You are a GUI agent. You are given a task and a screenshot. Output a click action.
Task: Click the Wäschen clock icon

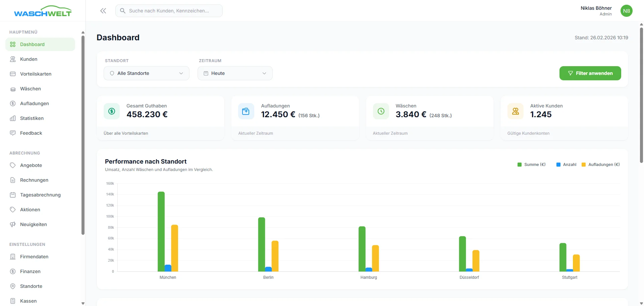click(x=381, y=111)
